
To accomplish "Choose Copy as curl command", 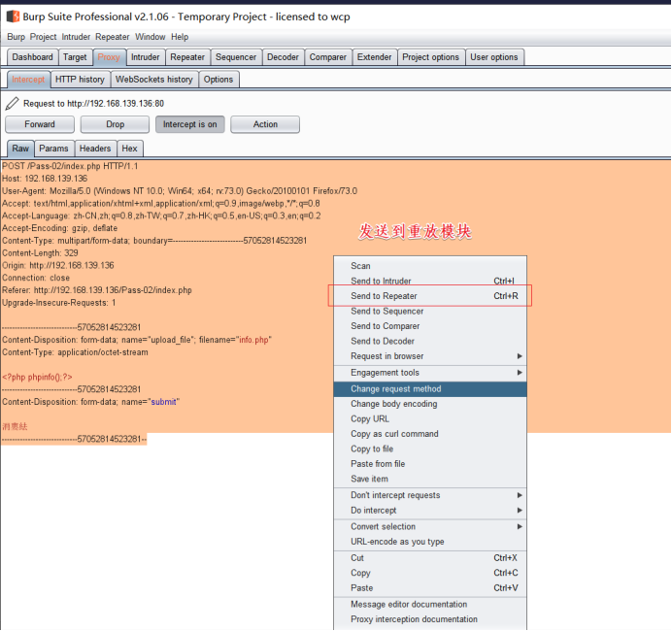I will (x=430, y=434).
